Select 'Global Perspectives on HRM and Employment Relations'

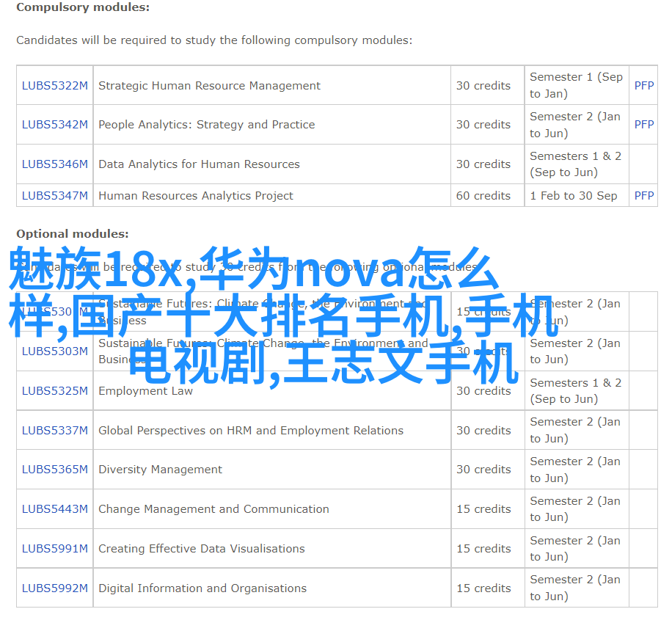pyautogui.click(x=251, y=431)
